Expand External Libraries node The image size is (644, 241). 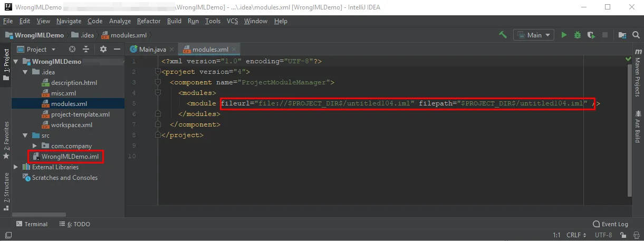coord(16,167)
